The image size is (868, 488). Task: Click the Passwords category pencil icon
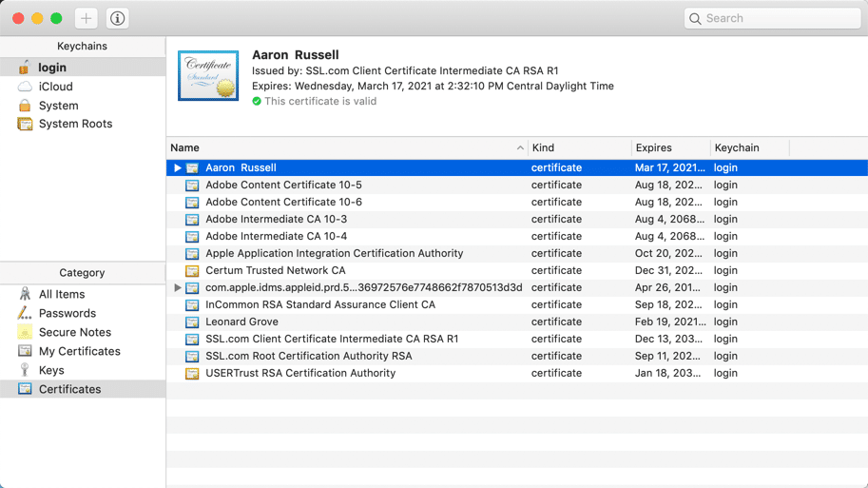coord(25,313)
